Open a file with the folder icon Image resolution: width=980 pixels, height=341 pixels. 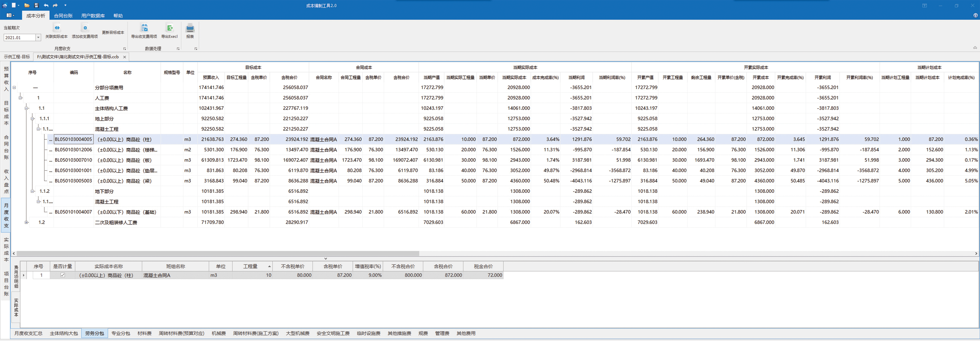pyautogui.click(x=27, y=5)
